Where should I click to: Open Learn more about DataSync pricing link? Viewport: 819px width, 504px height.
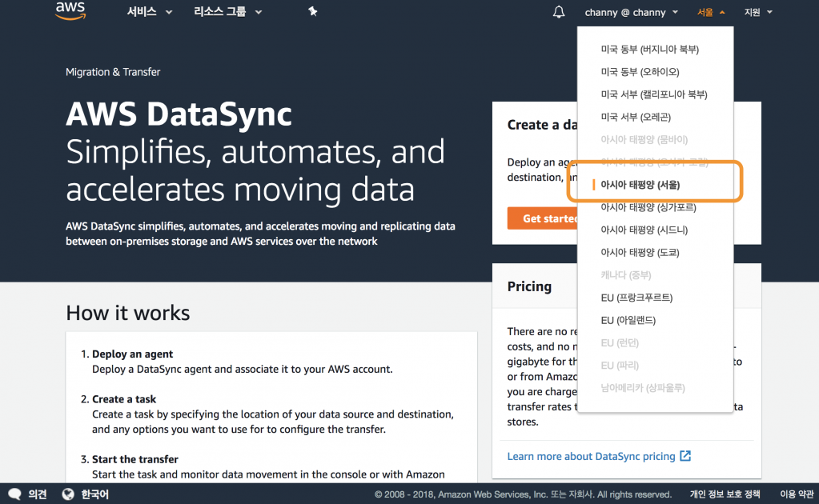[591, 456]
